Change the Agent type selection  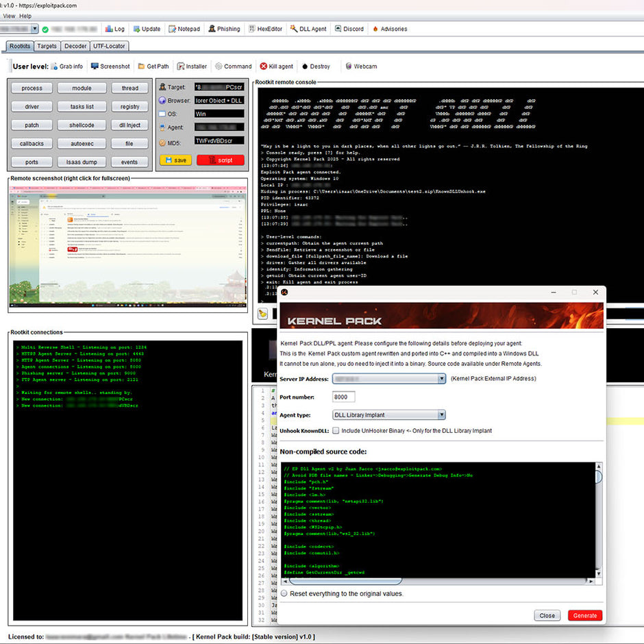[x=442, y=414]
